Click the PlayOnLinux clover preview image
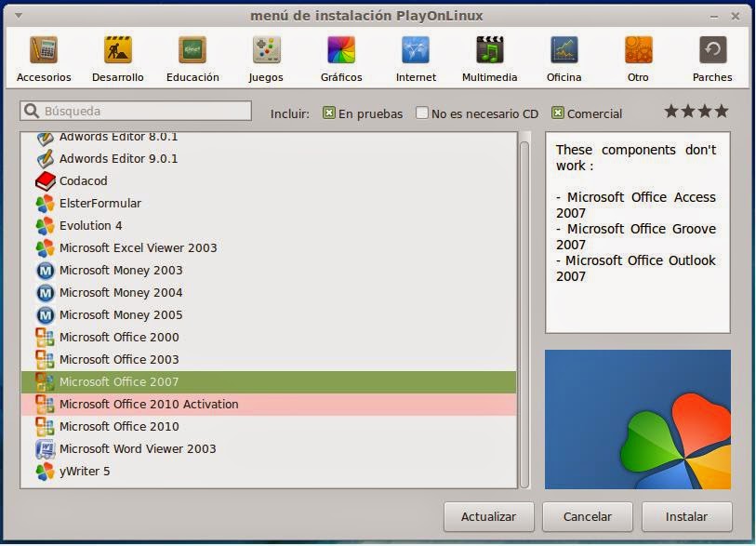Screen dimensions: 756x546 pyautogui.click(x=638, y=419)
